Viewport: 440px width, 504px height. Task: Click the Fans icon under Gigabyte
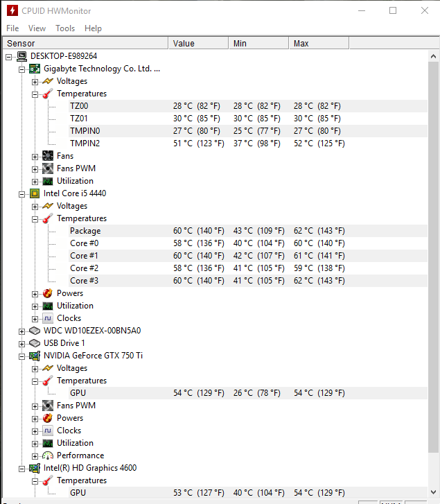click(x=48, y=156)
